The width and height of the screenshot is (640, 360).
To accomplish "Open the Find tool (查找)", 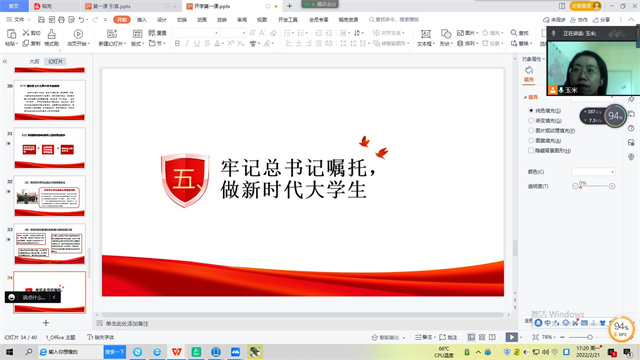I will [519, 33].
